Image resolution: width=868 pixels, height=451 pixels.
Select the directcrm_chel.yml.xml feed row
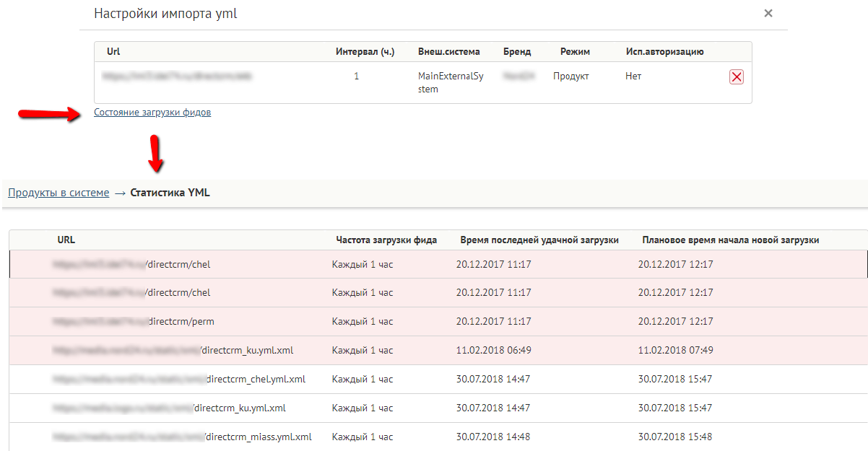(438, 379)
